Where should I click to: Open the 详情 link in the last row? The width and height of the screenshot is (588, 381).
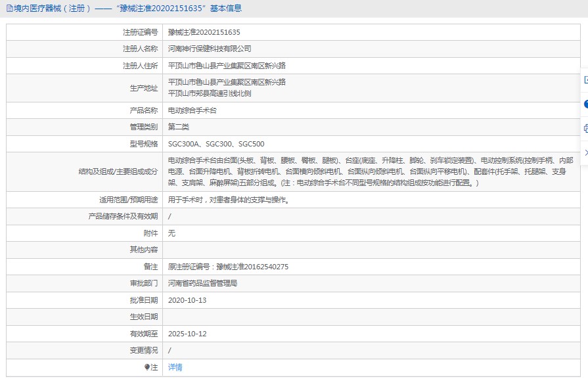coord(175,367)
